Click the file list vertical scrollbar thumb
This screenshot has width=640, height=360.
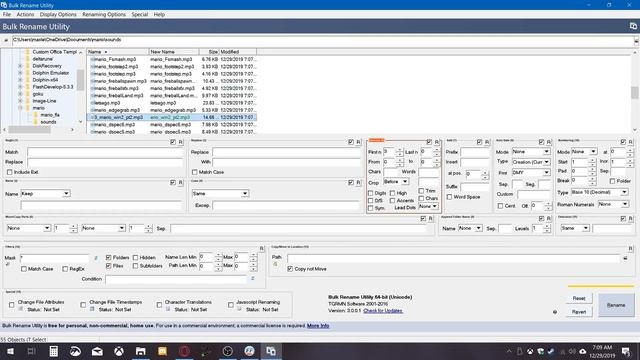(634, 92)
